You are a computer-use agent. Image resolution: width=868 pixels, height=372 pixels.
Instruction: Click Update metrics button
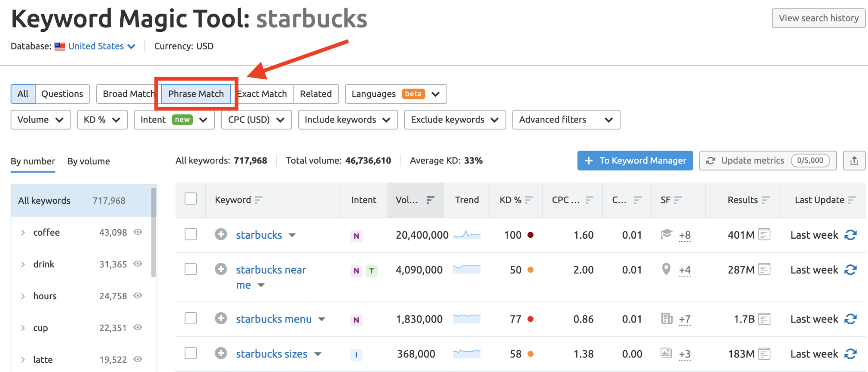[x=768, y=160]
